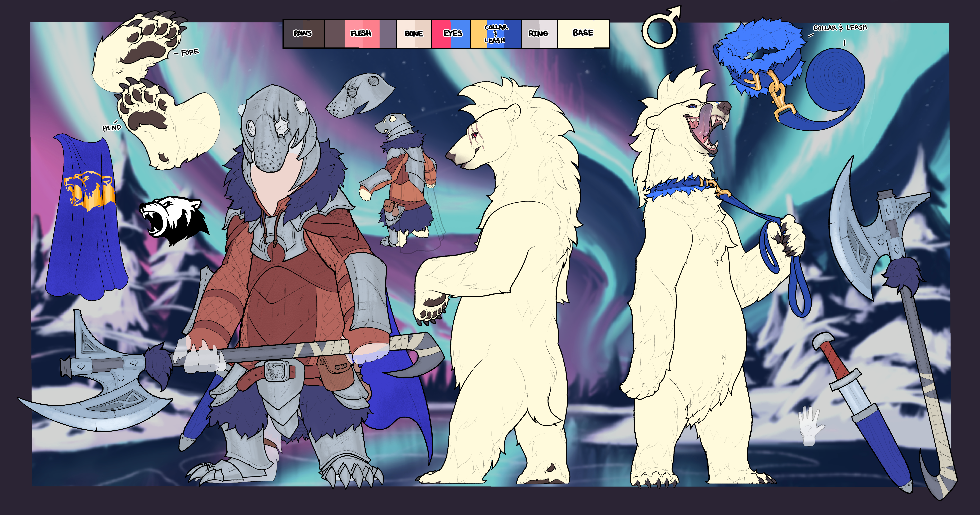Select the unlabeled purple-gray swatch right of FLESH

tap(388, 34)
